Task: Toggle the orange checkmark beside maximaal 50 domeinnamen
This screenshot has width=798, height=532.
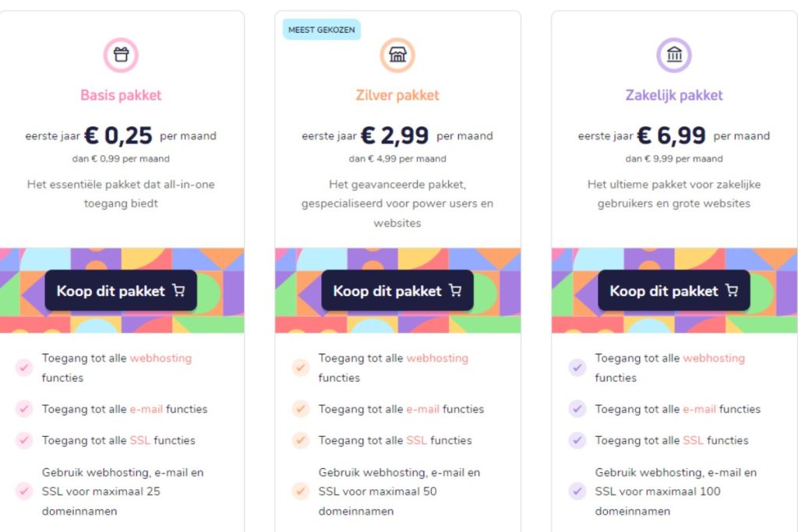Action: [300, 491]
